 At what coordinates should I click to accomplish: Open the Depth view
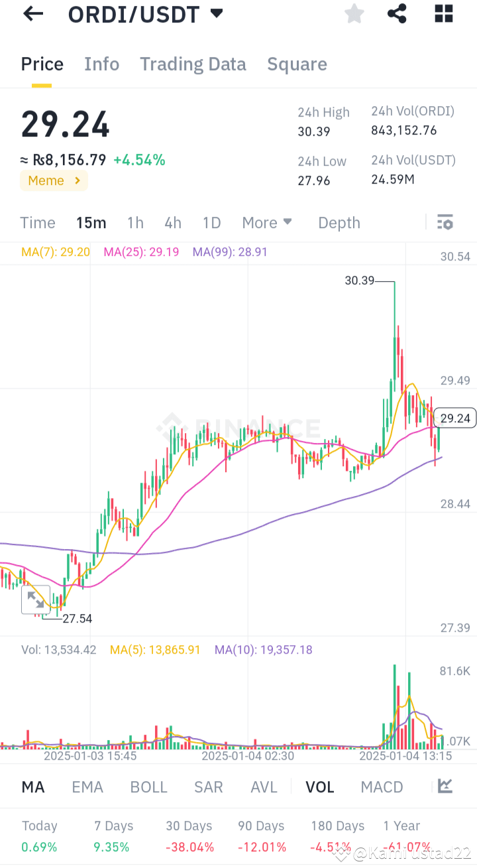point(339,222)
